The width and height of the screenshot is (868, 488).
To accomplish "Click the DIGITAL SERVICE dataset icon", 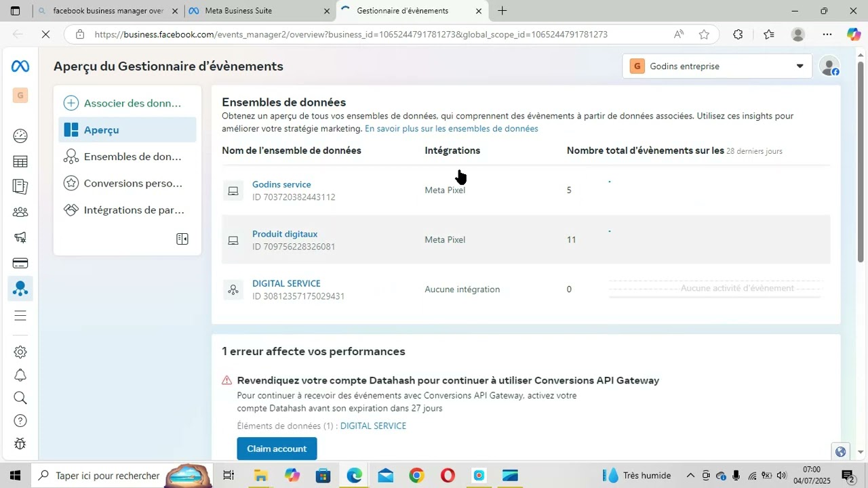I will [x=233, y=289].
